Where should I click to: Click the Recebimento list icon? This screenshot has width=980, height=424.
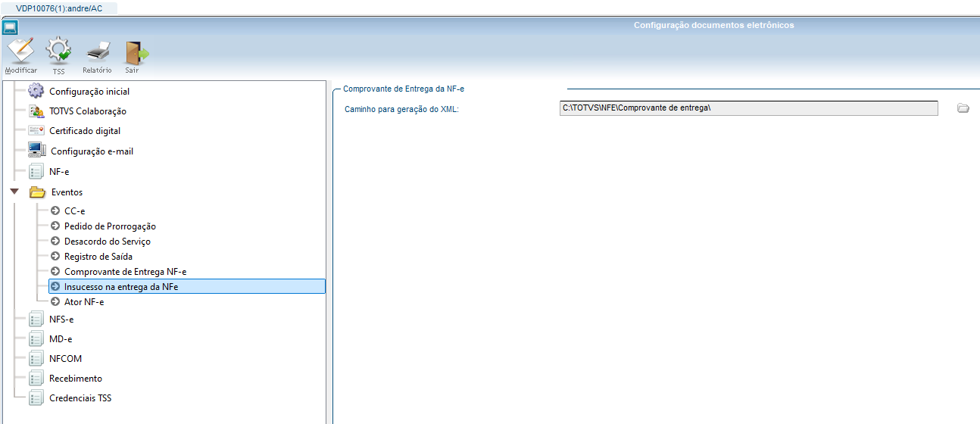pyautogui.click(x=36, y=378)
